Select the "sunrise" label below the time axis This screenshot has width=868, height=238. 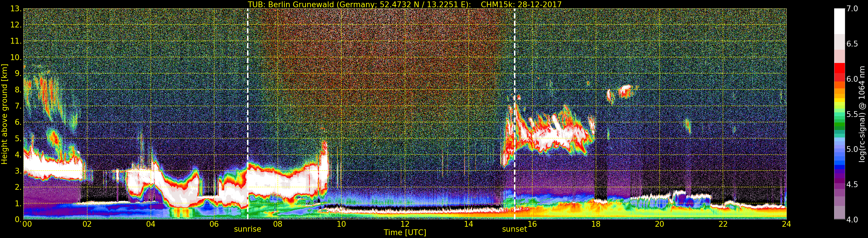click(248, 229)
